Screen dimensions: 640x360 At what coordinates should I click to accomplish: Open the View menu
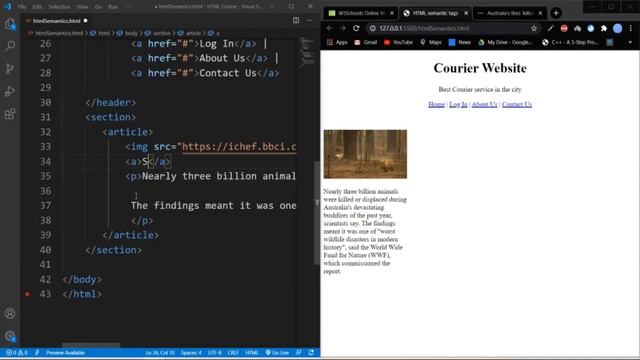point(82,7)
